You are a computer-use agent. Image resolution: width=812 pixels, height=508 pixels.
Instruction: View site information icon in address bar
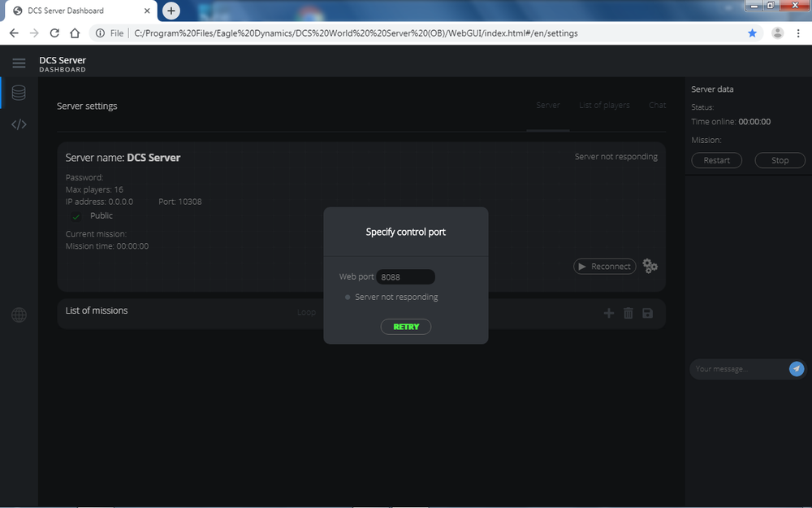(100, 33)
